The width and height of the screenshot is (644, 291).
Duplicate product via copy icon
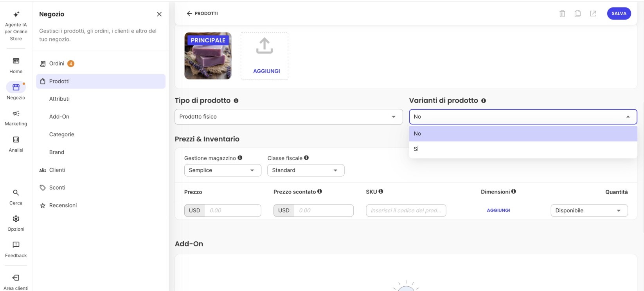(x=577, y=13)
